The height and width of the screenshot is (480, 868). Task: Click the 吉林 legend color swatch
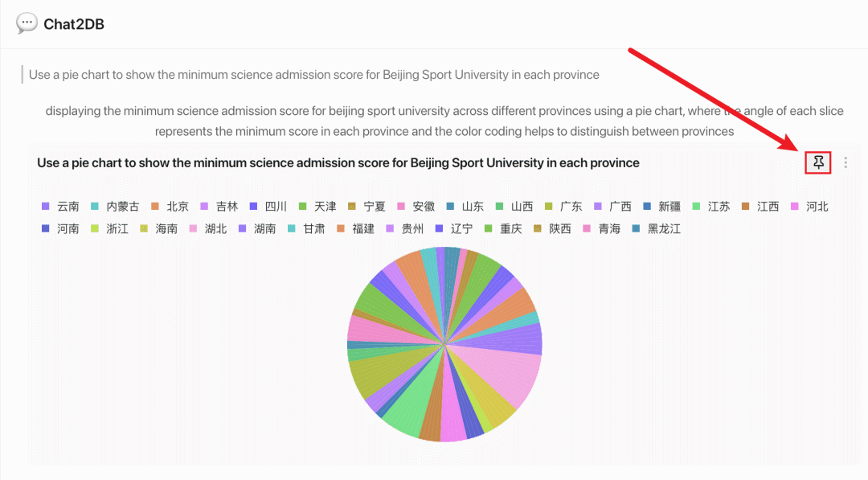(x=204, y=207)
